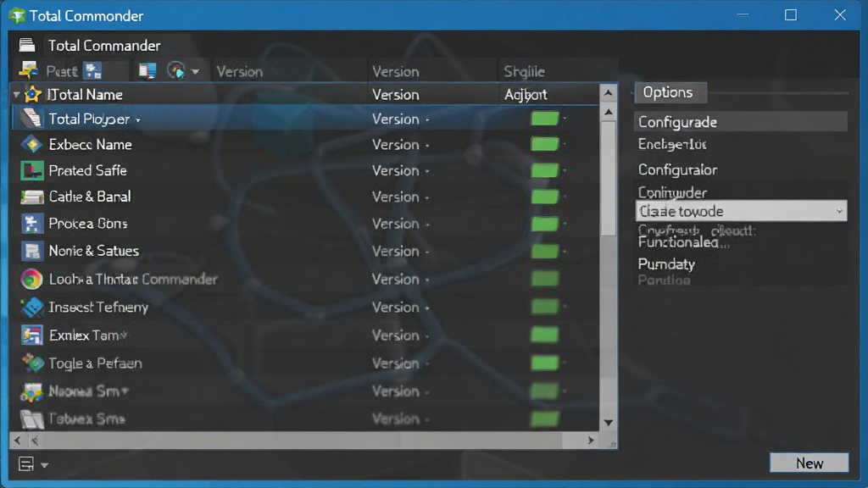
Task: Click the horizontal scroll right arrow
Action: pyautogui.click(x=591, y=441)
